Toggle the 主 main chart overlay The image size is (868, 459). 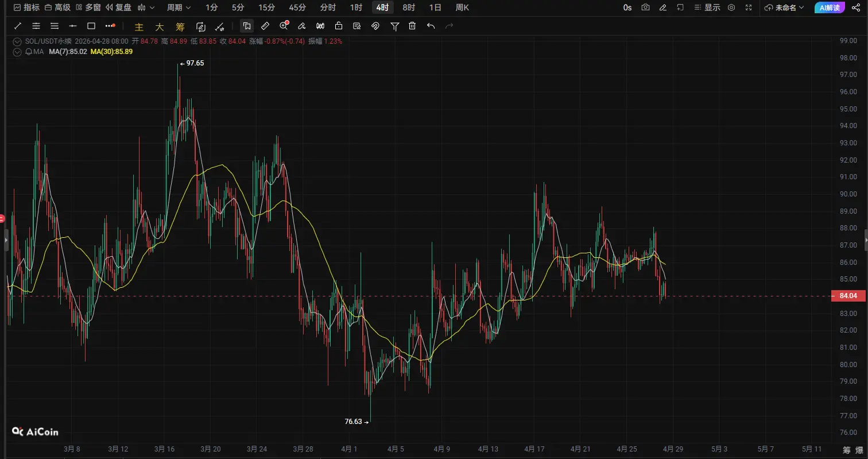pyautogui.click(x=138, y=26)
